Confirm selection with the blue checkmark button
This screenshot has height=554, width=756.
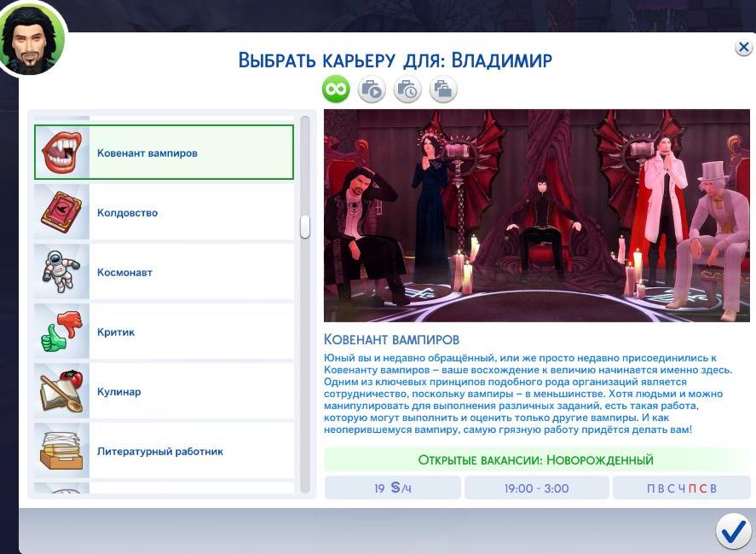(733, 531)
